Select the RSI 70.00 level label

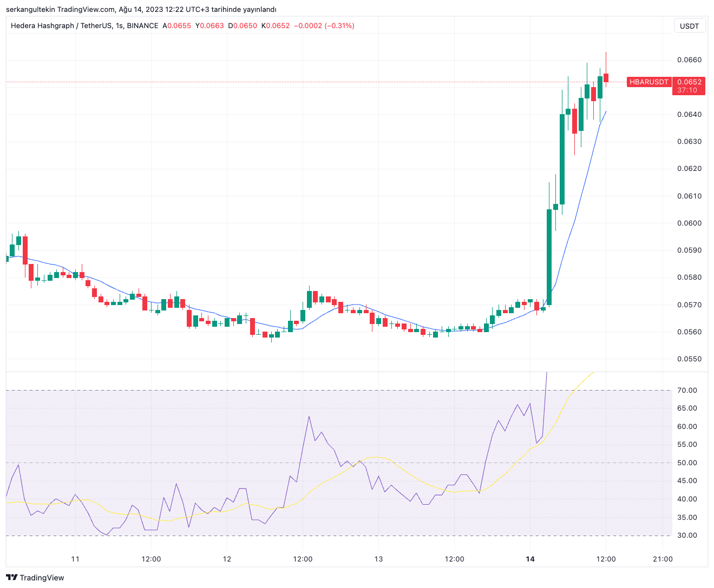pos(687,390)
